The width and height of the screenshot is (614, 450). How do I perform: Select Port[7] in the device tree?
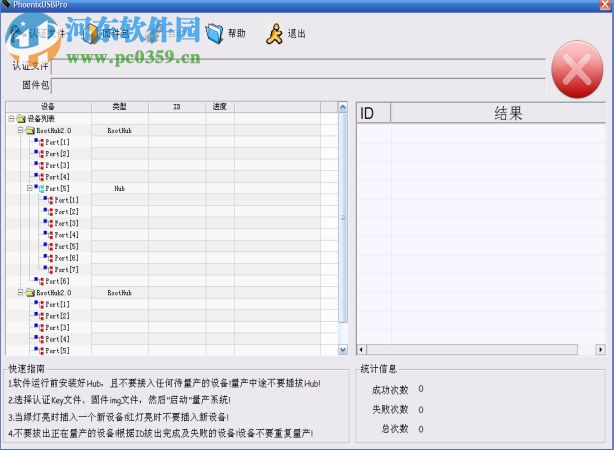(x=66, y=269)
